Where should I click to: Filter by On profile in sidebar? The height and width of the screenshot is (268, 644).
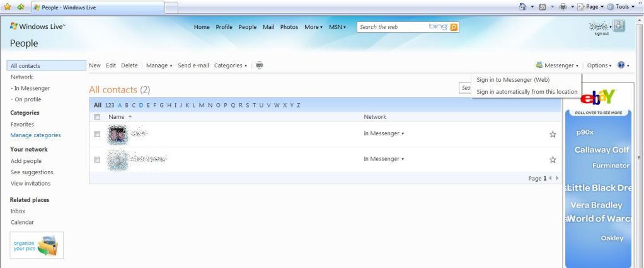[x=26, y=99]
